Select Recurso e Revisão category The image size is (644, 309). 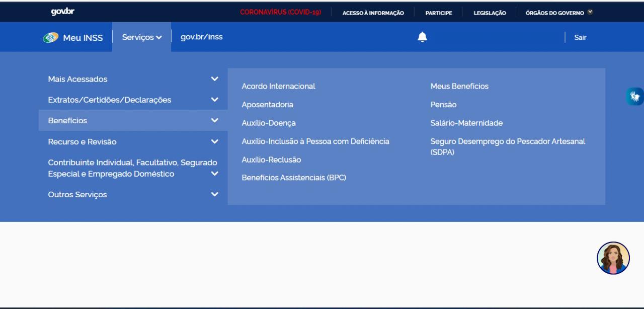tap(82, 142)
